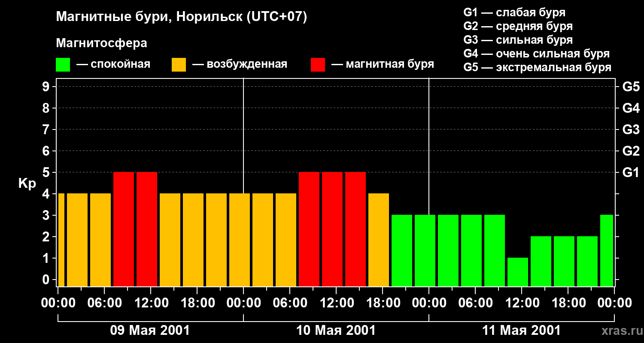Click the 'Kp' axis title
Image resolution: width=644 pixels, height=343 pixels.
[x=27, y=183]
